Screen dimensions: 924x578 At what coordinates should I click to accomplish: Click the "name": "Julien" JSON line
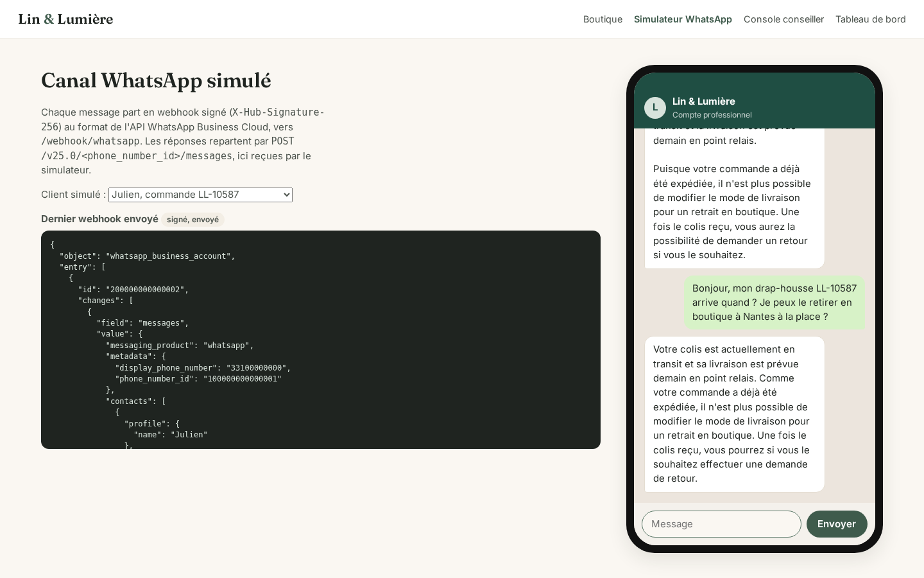171,435
